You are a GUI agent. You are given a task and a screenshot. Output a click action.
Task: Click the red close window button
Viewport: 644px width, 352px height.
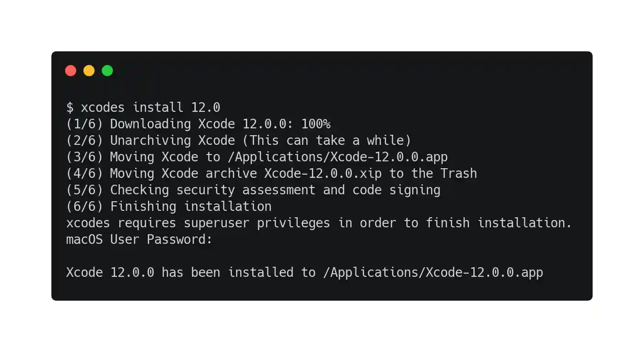[71, 71]
